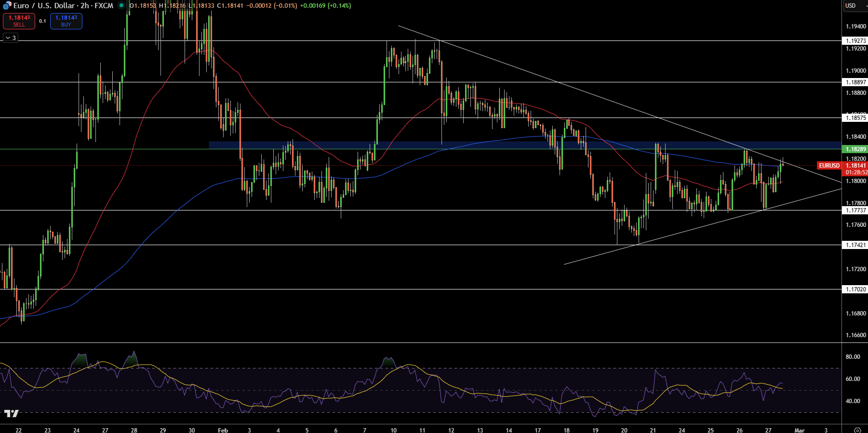Click the Feb label on time axis
The height and width of the screenshot is (433, 868).
click(223, 430)
